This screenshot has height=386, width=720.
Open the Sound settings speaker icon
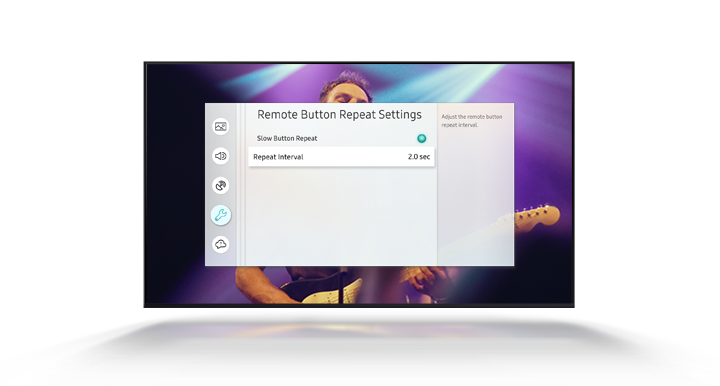221,156
